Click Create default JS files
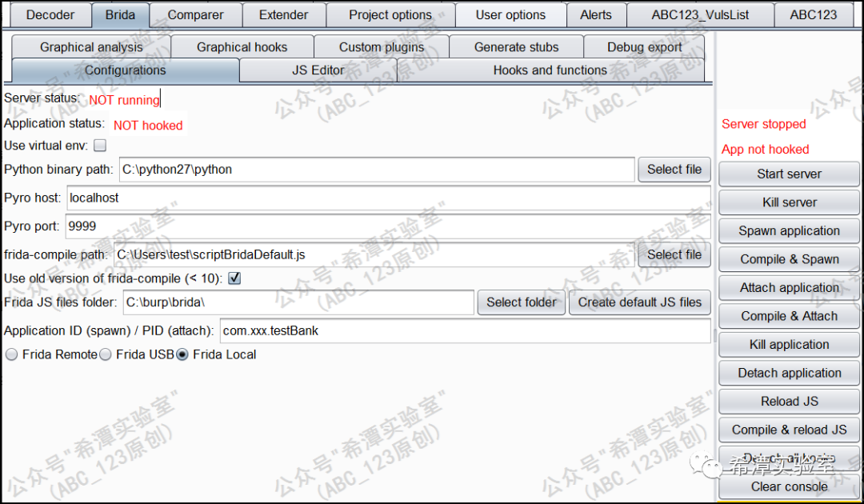 [x=639, y=302]
